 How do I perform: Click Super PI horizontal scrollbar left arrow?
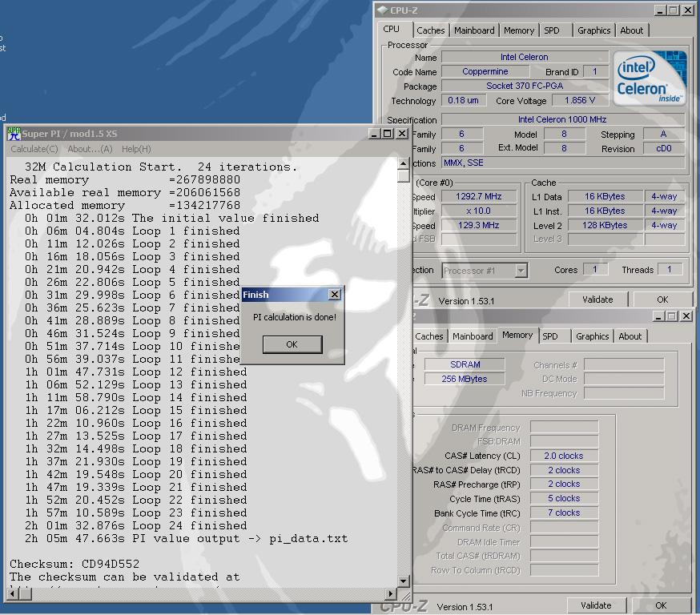[x=13, y=594]
